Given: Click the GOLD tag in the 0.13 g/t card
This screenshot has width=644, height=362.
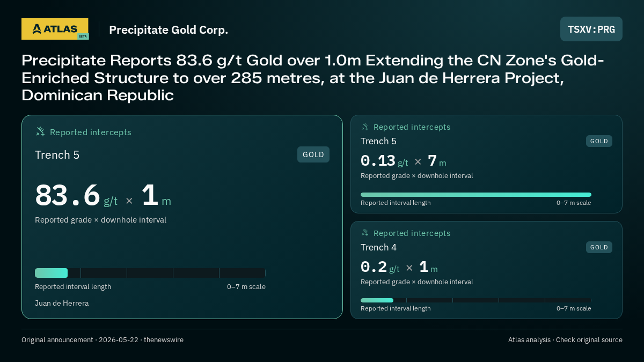Looking at the screenshot, I should [599, 141].
